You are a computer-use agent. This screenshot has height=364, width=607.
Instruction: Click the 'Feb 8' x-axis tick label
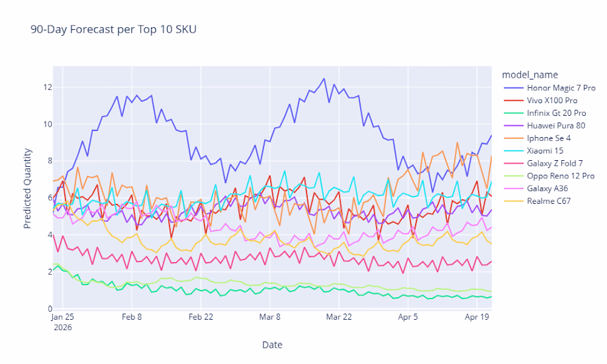point(132,317)
